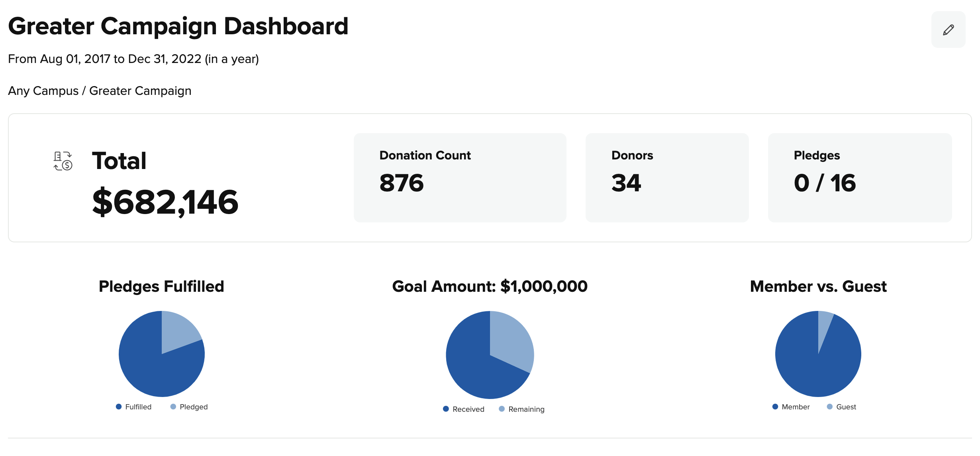This screenshot has width=980, height=456.
Task: Click the donation transfer icon beside Total
Action: click(x=63, y=161)
